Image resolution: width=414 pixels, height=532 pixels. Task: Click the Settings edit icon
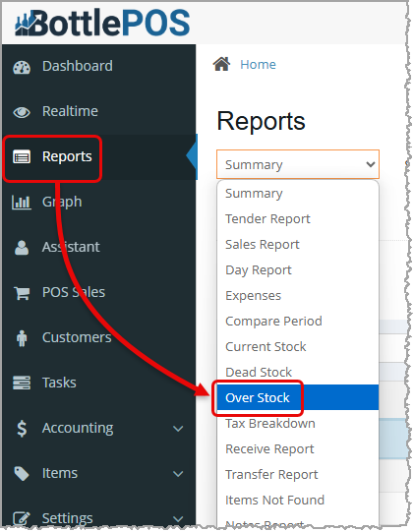pyautogui.click(x=22, y=518)
